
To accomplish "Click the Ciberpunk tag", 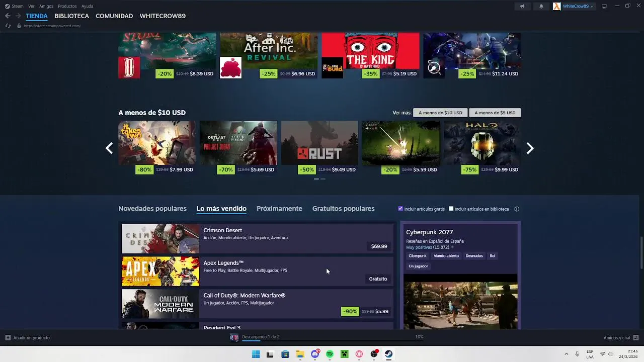I will (x=418, y=256).
